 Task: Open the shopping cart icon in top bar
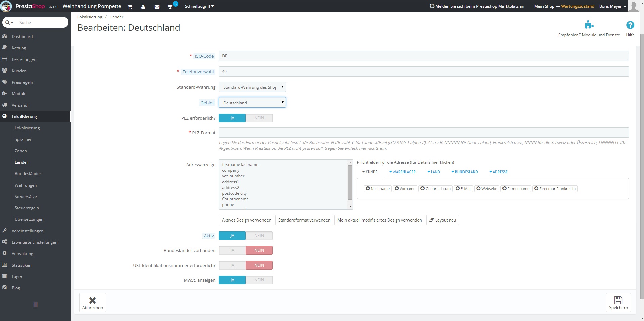(x=130, y=7)
